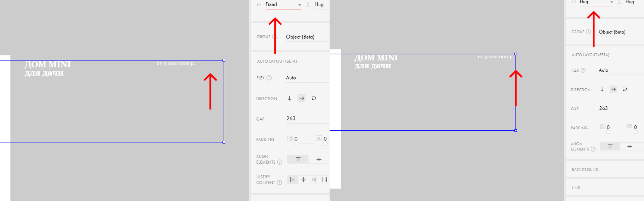Click the FLEX help icon in right panel

click(x=583, y=70)
